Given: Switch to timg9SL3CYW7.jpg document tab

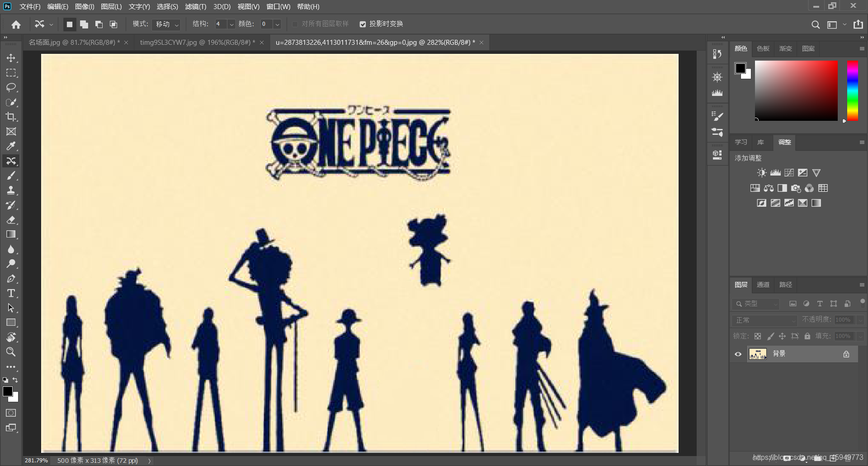Looking at the screenshot, I should coord(197,42).
